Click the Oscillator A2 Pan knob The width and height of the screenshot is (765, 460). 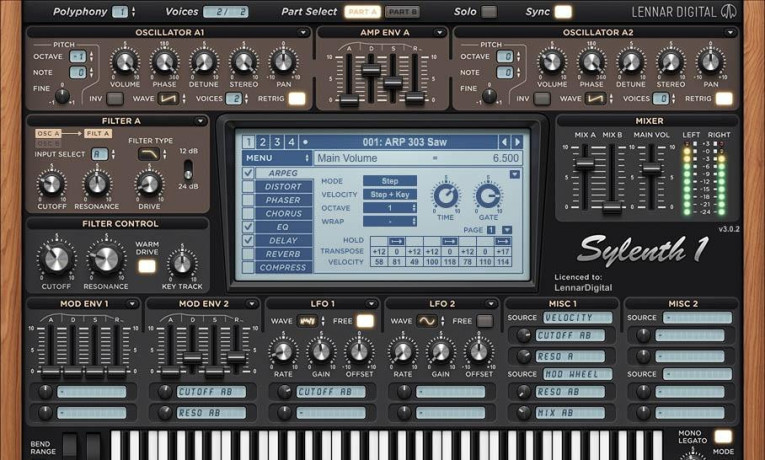[x=710, y=62]
